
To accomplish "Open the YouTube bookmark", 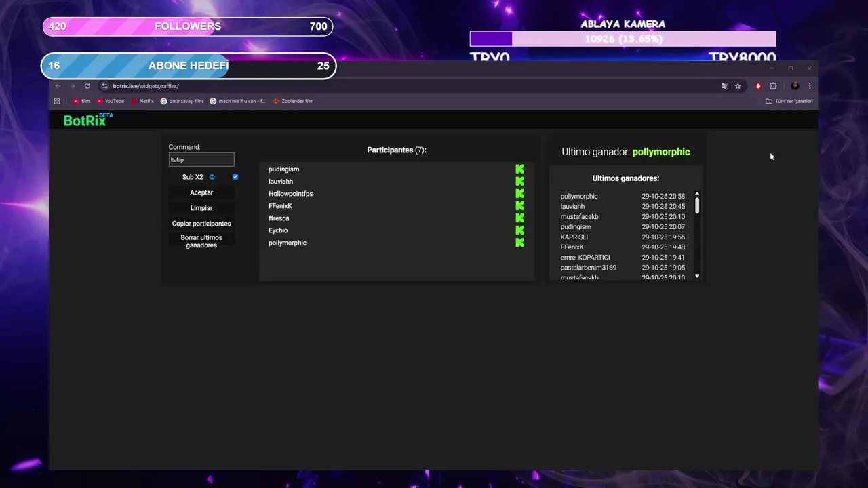I will click(111, 101).
